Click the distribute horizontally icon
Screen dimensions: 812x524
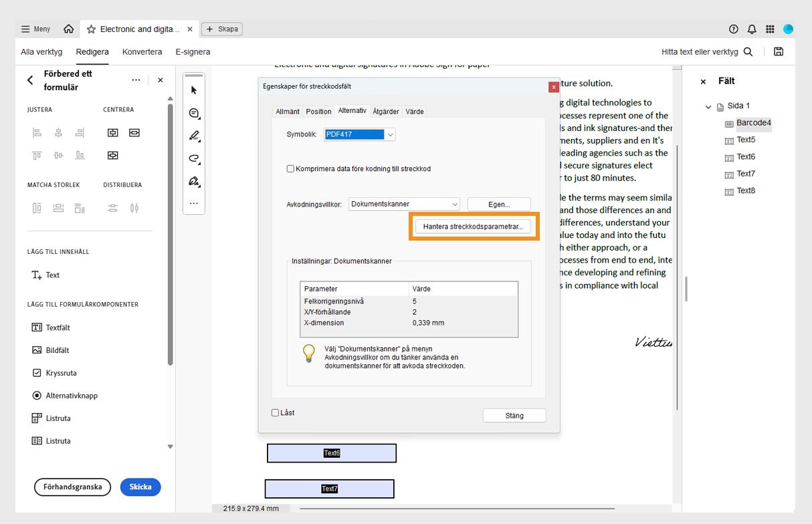pyautogui.click(x=134, y=208)
